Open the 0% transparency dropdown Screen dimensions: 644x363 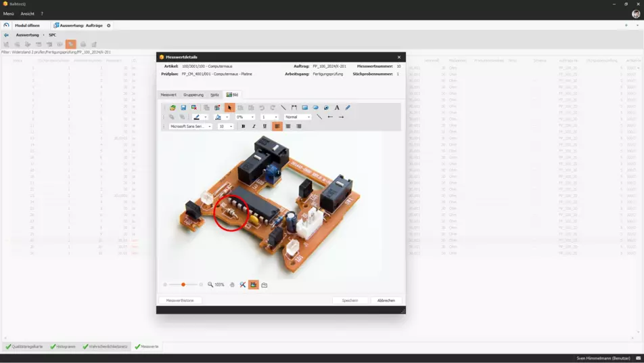pyautogui.click(x=252, y=117)
